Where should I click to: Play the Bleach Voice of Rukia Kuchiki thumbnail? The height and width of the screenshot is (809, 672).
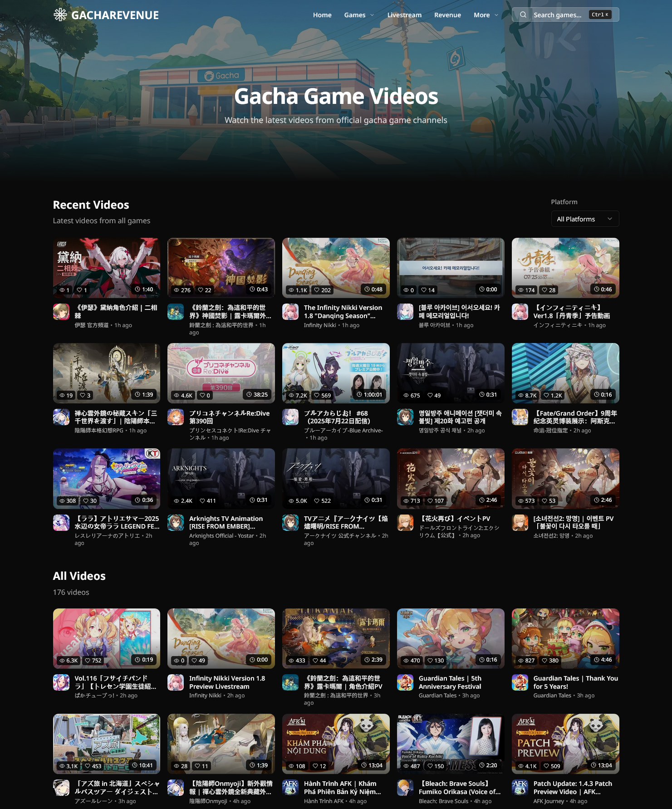451,744
